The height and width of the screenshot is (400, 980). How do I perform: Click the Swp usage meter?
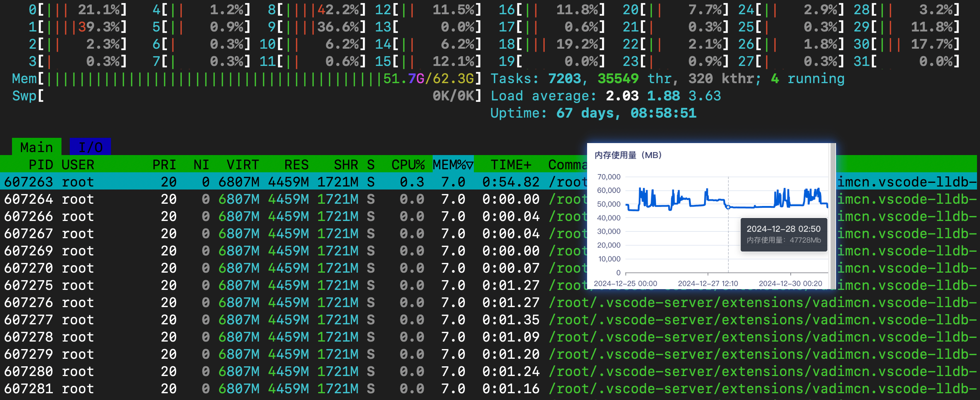click(x=247, y=96)
